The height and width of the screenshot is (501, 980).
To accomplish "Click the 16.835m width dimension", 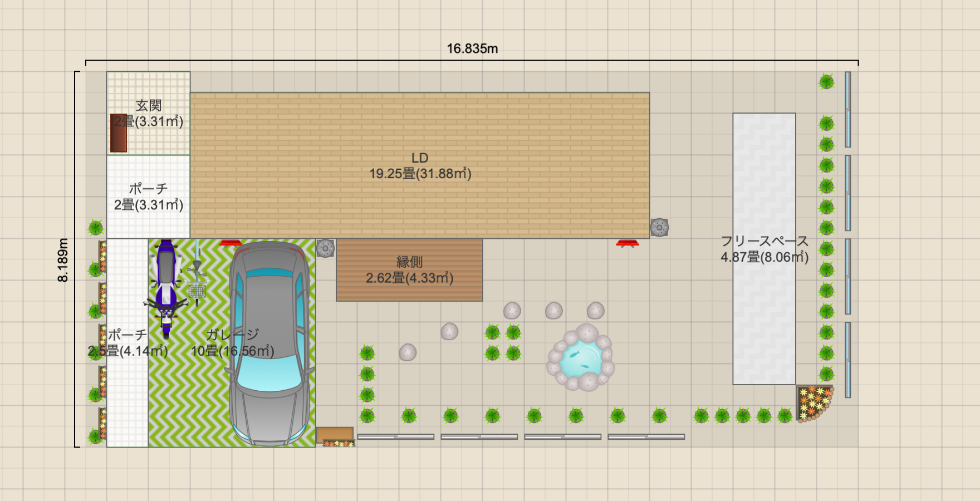I will [x=472, y=48].
